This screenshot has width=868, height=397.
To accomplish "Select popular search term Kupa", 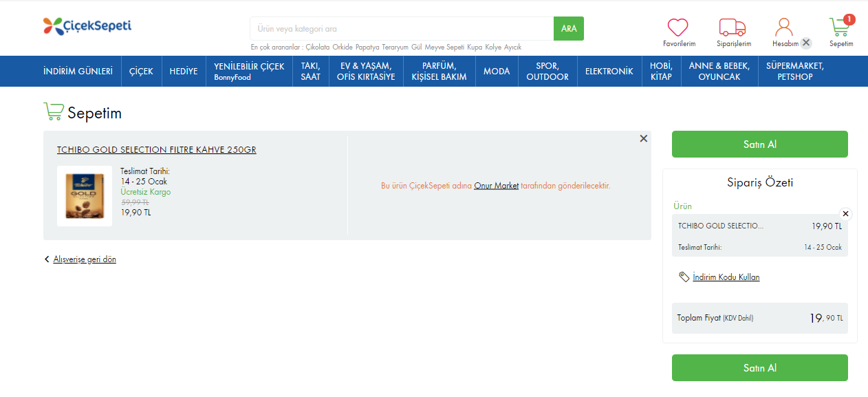I will [475, 47].
